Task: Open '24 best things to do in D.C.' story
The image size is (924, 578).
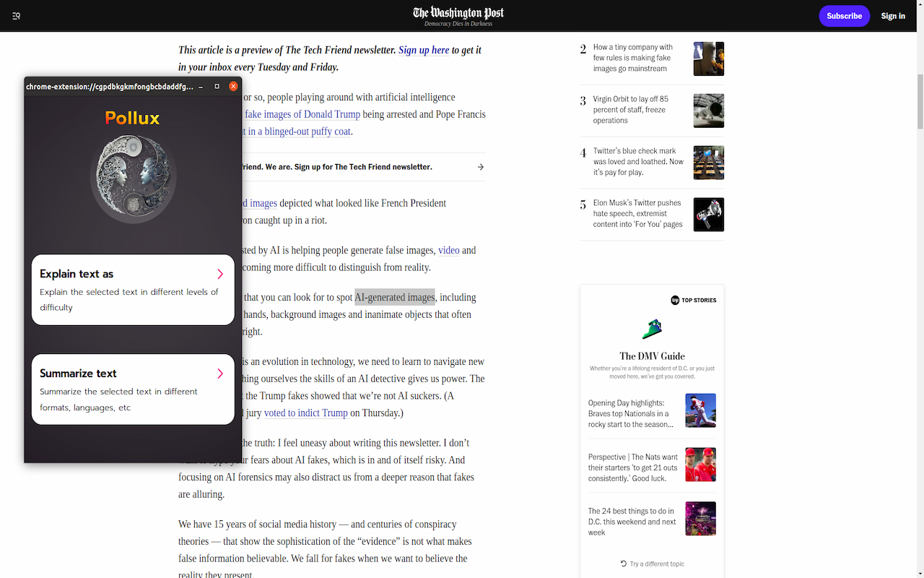Action: [632, 522]
